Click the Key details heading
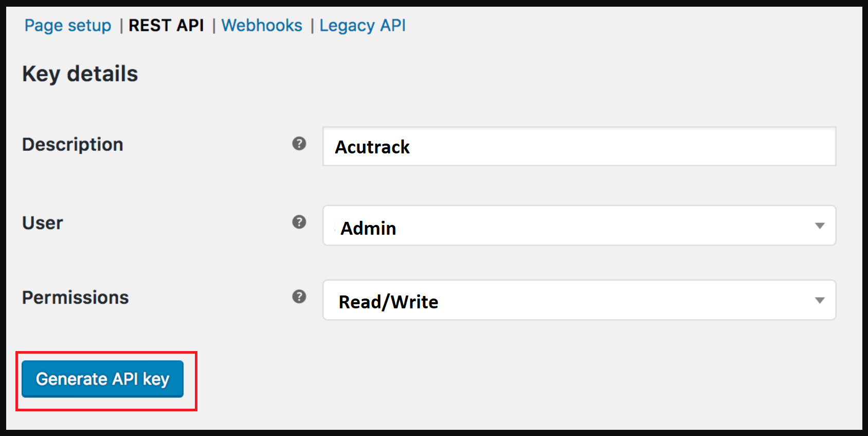Image resolution: width=868 pixels, height=436 pixels. (x=80, y=74)
